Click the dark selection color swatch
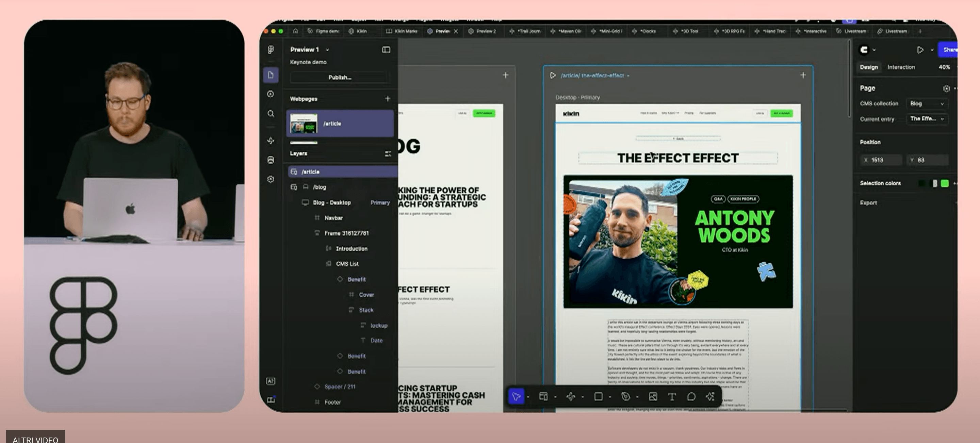980x443 pixels. click(x=922, y=183)
